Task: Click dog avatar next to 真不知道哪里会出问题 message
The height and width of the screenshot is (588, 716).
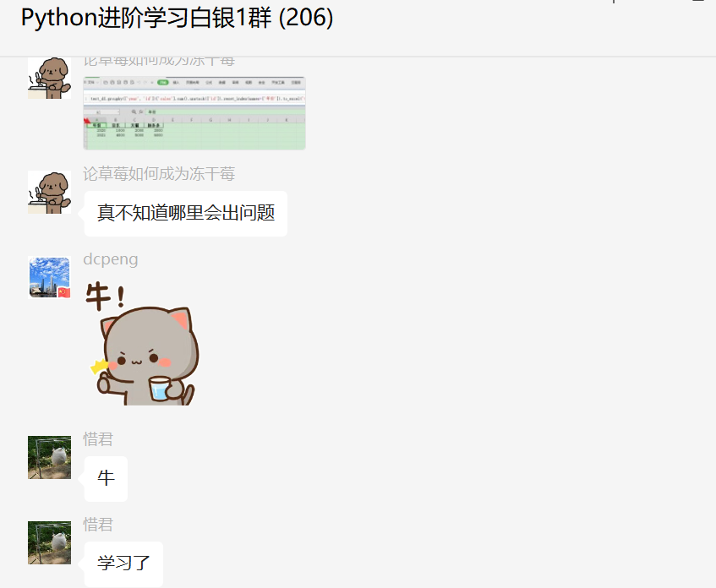Action: click(x=49, y=192)
